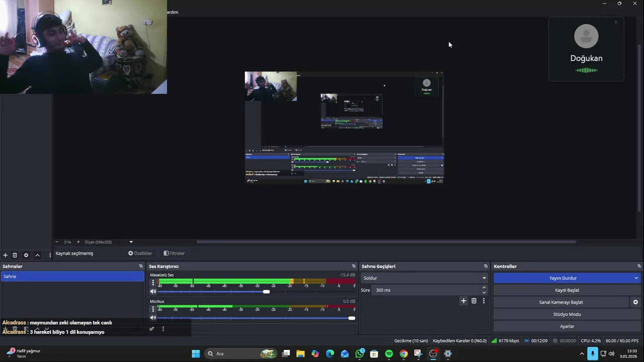The height and width of the screenshot is (362, 644).
Task: Open the Hafif yağmur weather widget
Action: coord(23,353)
